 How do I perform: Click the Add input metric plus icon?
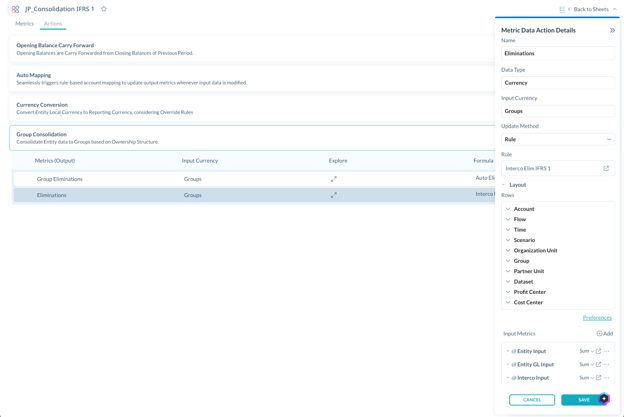click(x=599, y=333)
